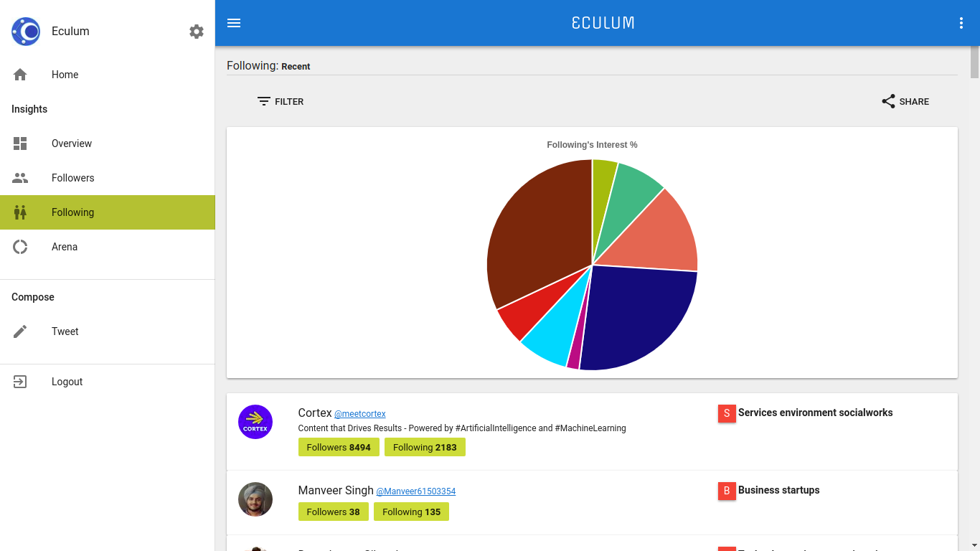Click the Following icon in the sidebar

tap(20, 212)
